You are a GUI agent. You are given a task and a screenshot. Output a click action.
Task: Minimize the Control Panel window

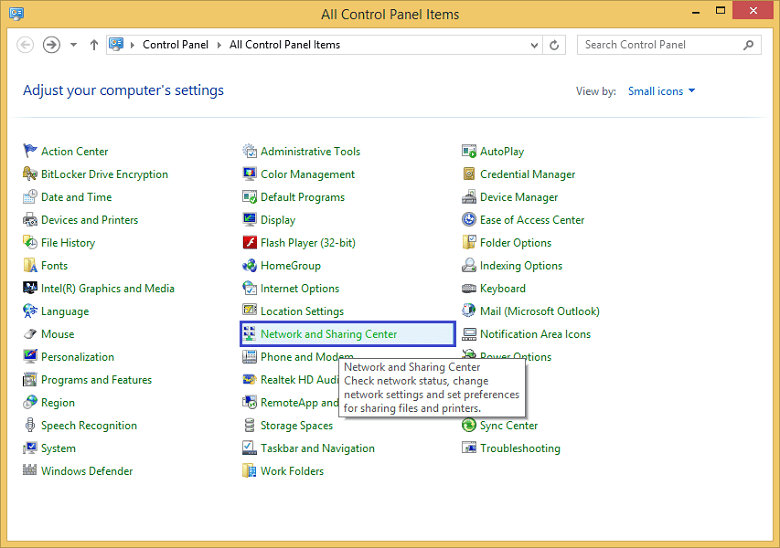(x=696, y=11)
